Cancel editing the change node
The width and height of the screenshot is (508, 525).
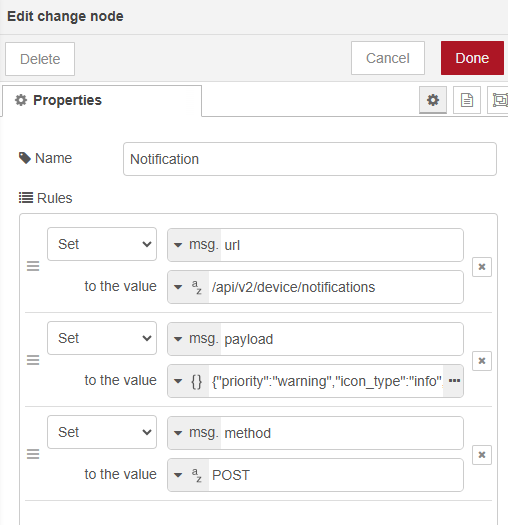(x=388, y=58)
